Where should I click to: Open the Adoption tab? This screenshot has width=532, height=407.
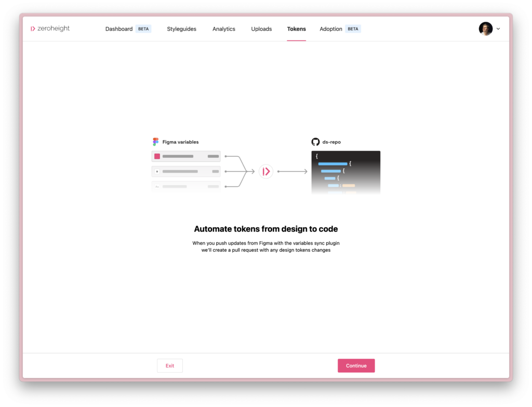(331, 29)
